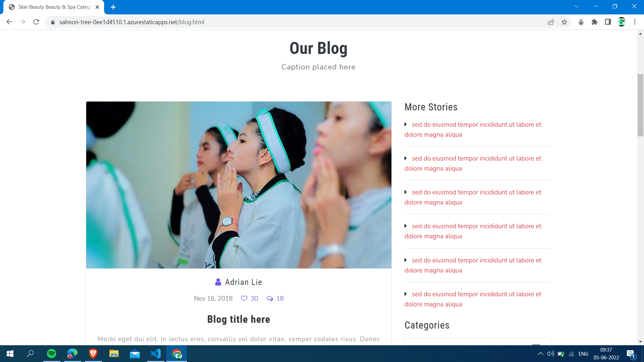Click the tab list dropdown arrow
This screenshot has width=644, height=362.
(x=577, y=6)
